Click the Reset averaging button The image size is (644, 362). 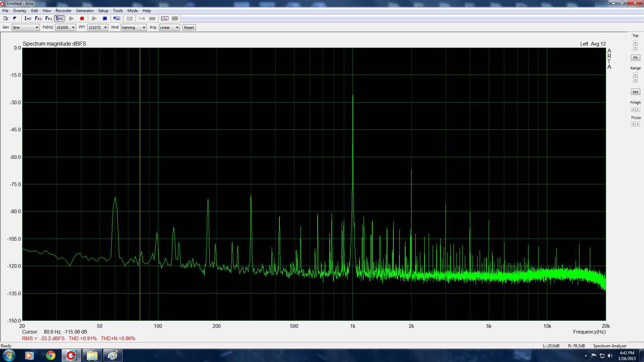tap(189, 27)
